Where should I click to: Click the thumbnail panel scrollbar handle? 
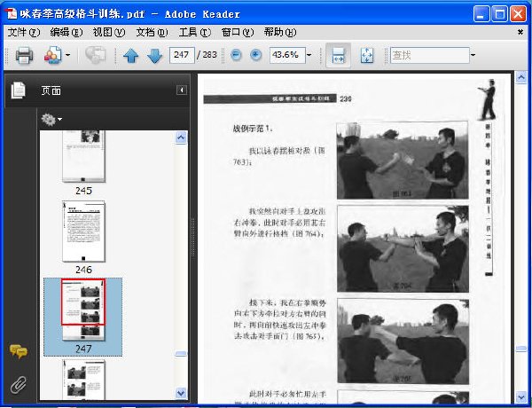pyautogui.click(x=181, y=354)
